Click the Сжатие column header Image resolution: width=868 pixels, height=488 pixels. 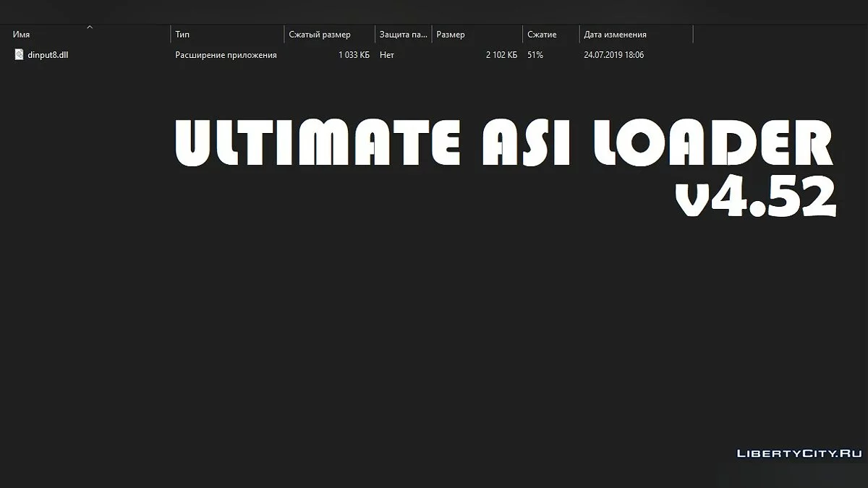542,35
